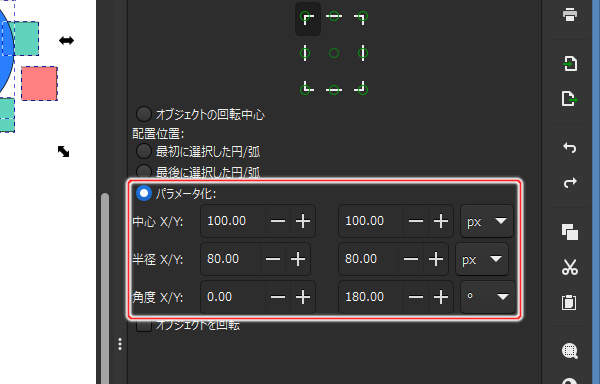Decrease 角度 start value 0.00

278,297
